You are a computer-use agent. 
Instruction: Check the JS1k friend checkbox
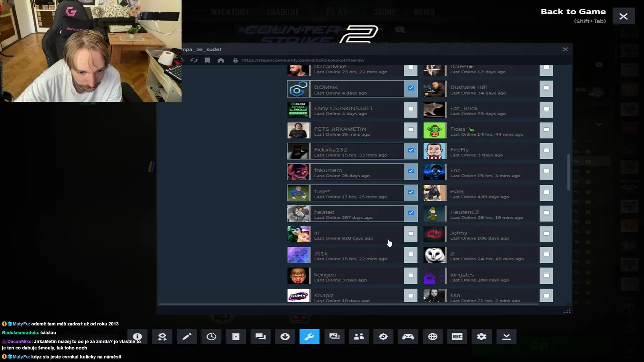click(411, 254)
